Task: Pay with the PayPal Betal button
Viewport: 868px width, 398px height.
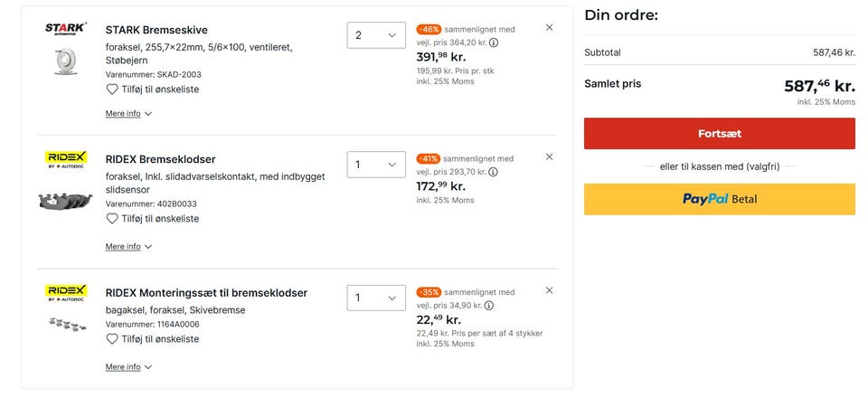Action: pos(719,199)
